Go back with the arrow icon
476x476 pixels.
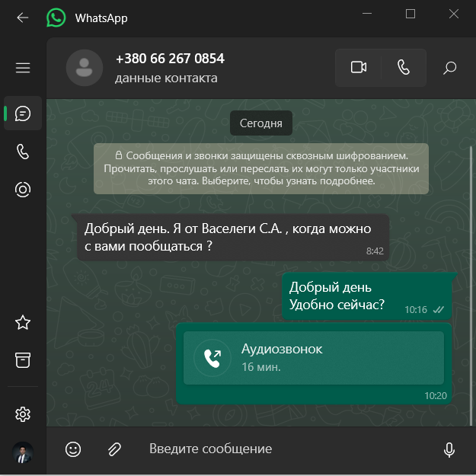point(22,18)
